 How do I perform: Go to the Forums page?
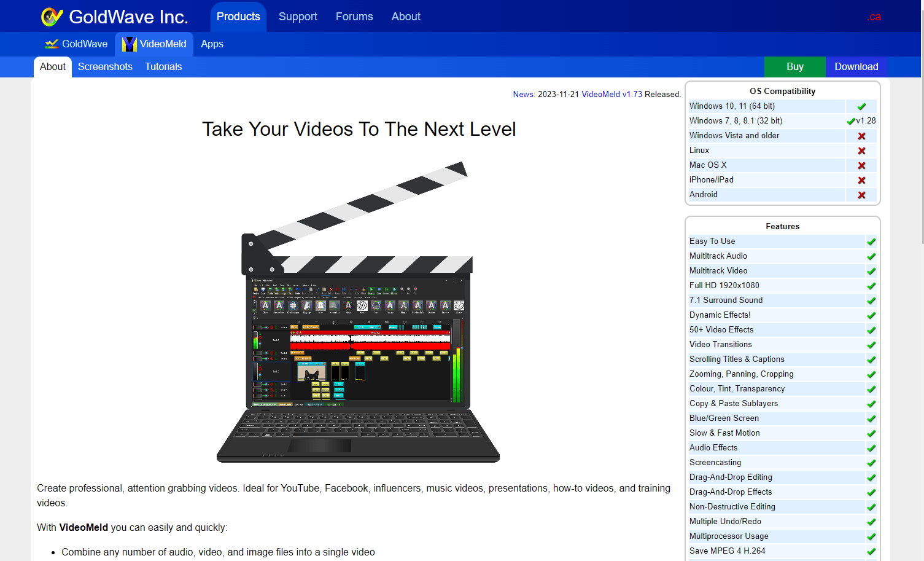(354, 17)
